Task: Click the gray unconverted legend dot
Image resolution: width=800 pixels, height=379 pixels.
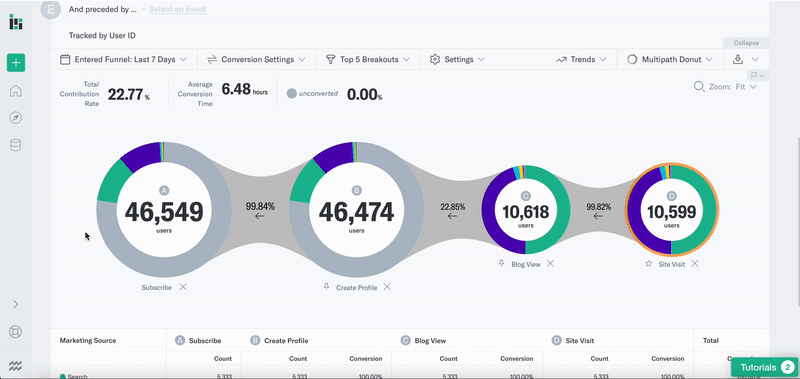Action: tap(291, 94)
